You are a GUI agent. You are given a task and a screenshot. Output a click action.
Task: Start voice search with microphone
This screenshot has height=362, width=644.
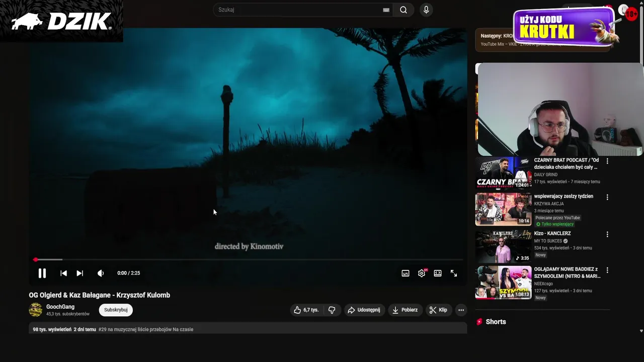coord(426,10)
